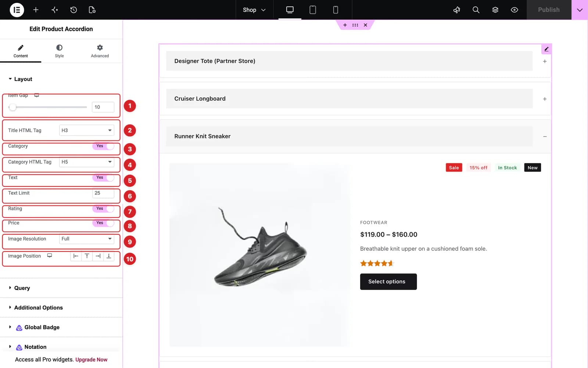Open the page settings document icon
This screenshot has height=368, width=588.
click(x=92, y=10)
